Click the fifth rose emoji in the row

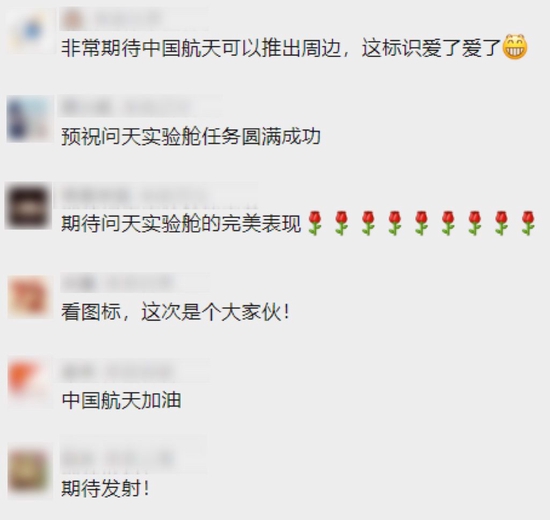tap(421, 223)
